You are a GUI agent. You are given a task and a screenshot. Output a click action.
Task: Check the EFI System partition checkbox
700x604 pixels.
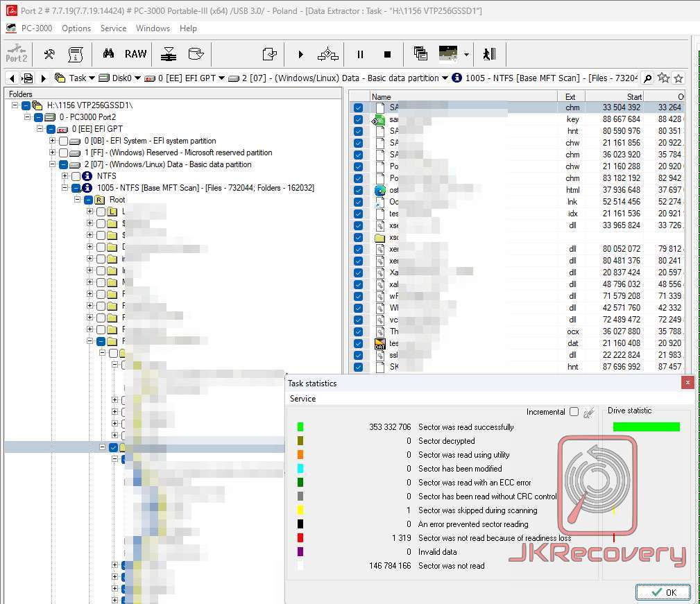[63, 141]
